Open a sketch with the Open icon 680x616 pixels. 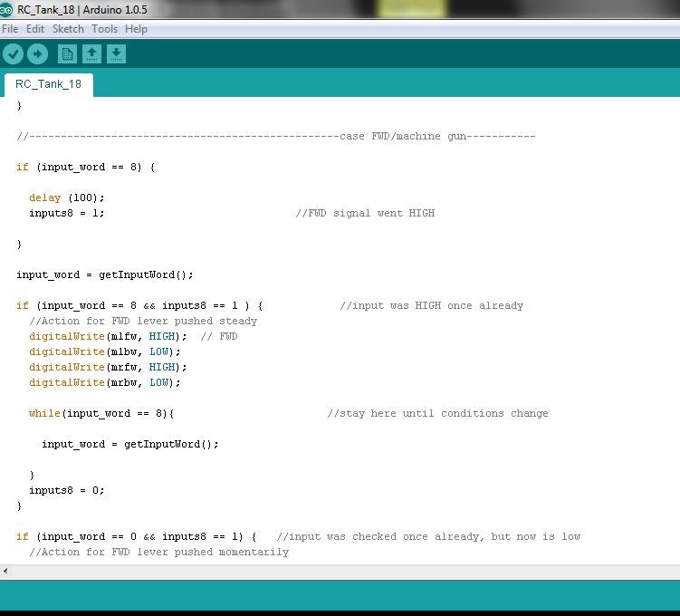pyautogui.click(x=91, y=54)
